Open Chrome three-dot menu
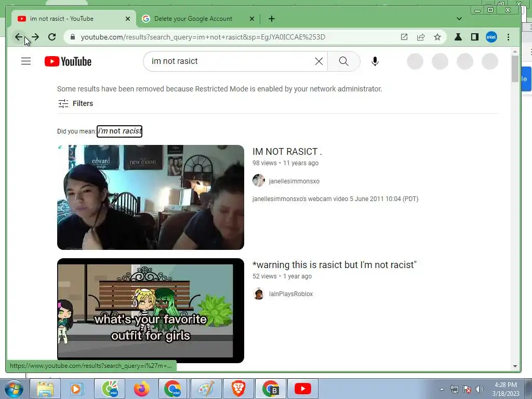The width and height of the screenshot is (532, 399). pyautogui.click(x=508, y=37)
